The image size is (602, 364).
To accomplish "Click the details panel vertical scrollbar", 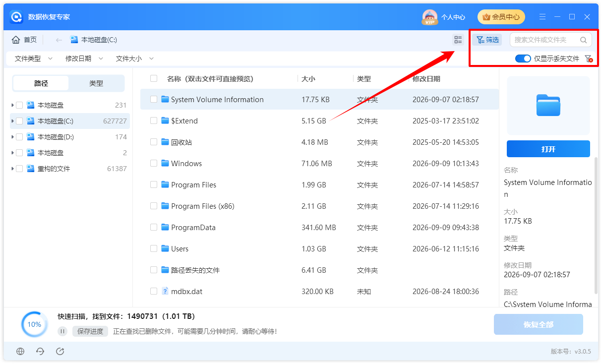I will [596, 226].
